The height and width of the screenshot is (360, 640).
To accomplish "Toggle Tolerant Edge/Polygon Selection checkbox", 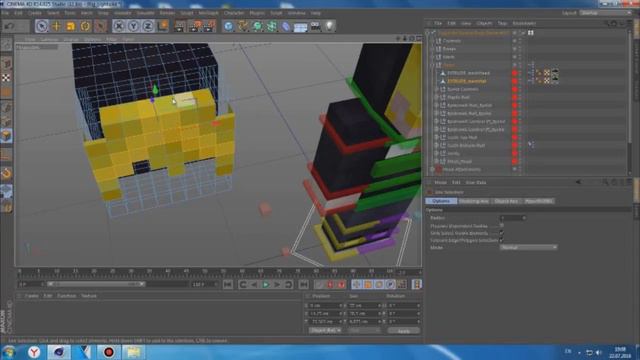I will pyautogui.click(x=502, y=240).
